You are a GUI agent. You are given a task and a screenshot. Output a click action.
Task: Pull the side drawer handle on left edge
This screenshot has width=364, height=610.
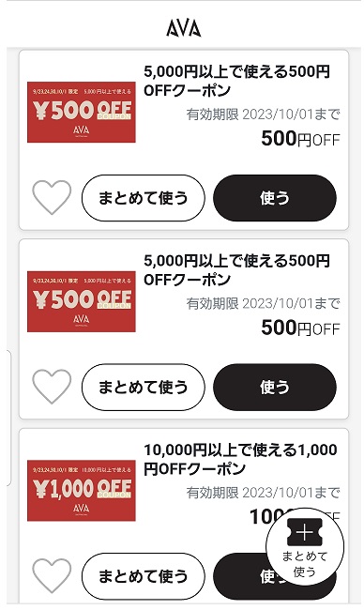pos(8,418)
